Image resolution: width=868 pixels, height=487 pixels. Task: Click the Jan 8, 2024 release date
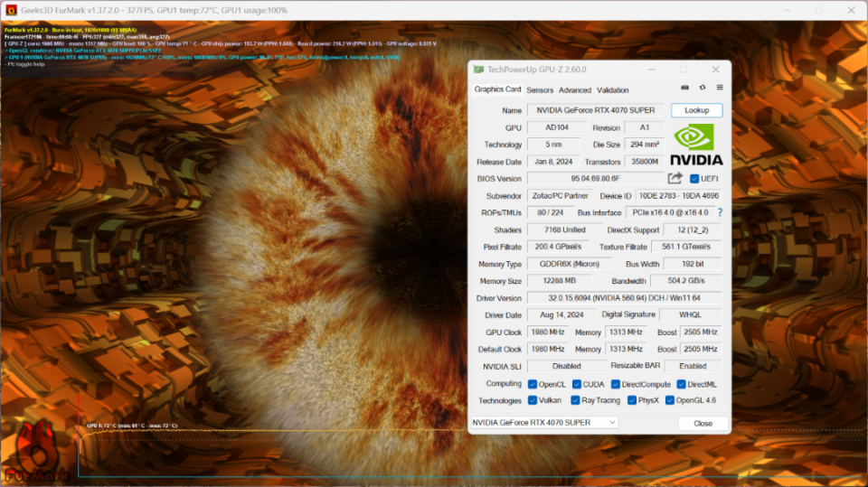click(553, 162)
